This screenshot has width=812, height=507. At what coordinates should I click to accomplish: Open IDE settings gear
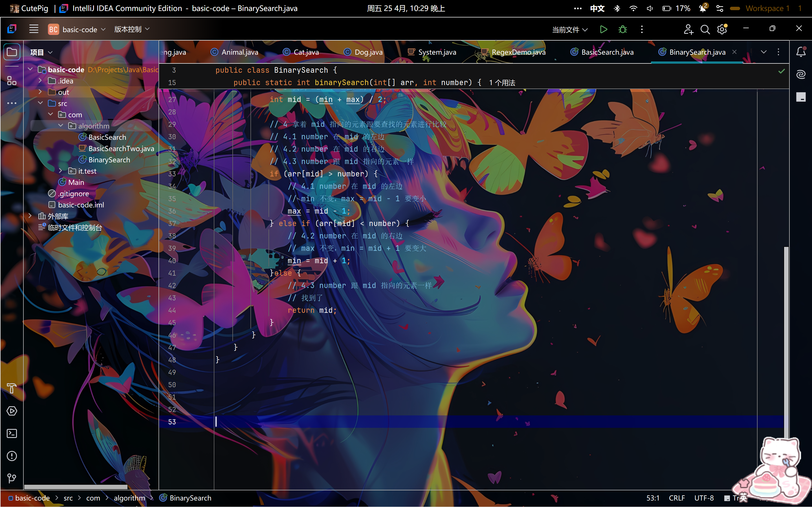pyautogui.click(x=722, y=30)
